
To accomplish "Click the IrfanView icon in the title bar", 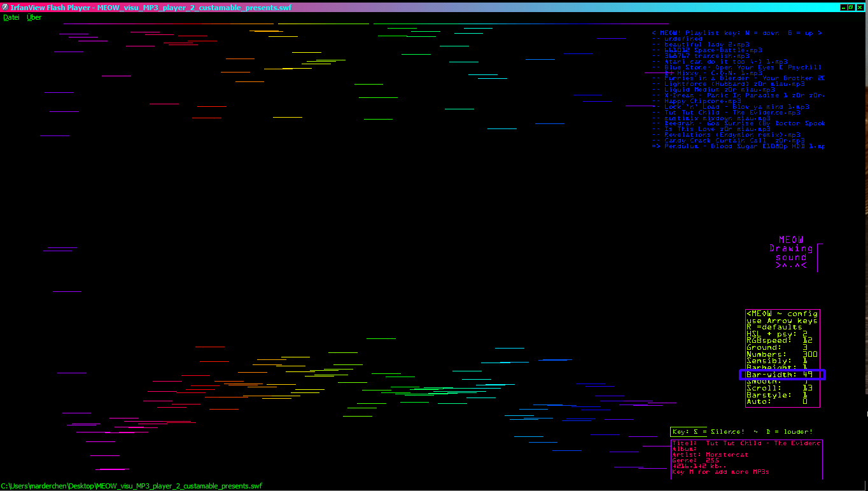I will tap(5, 7).
